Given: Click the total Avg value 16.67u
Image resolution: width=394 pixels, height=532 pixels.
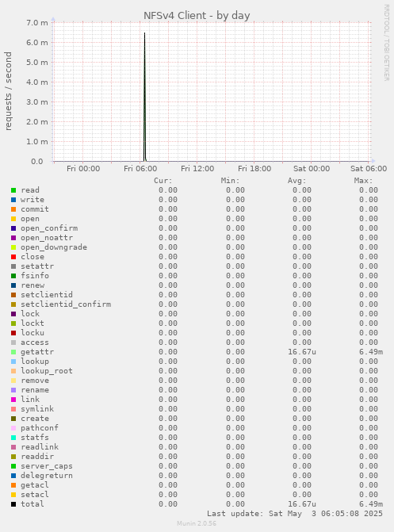Looking at the screenshot, I should click(302, 503).
